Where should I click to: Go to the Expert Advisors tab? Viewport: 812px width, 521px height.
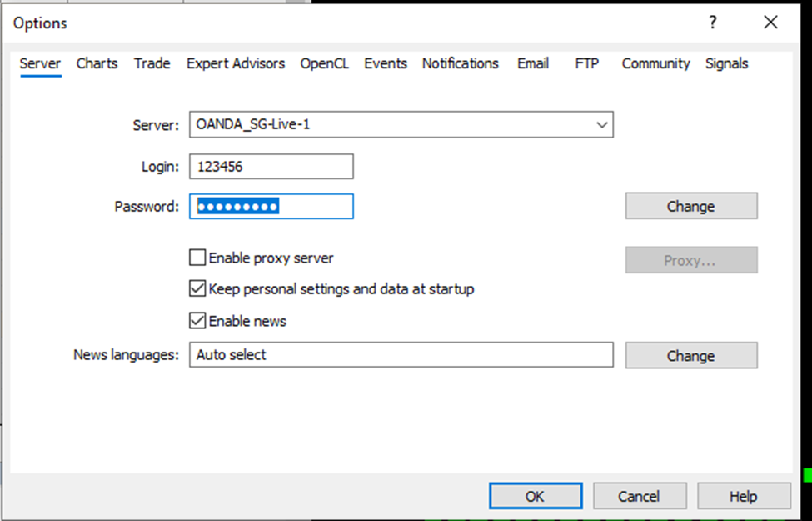tap(236, 63)
